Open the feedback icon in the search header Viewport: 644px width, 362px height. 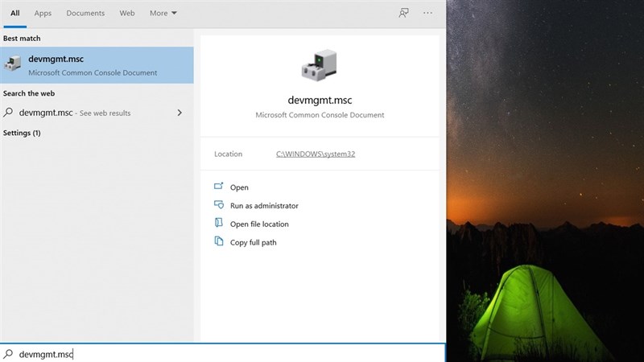click(403, 13)
